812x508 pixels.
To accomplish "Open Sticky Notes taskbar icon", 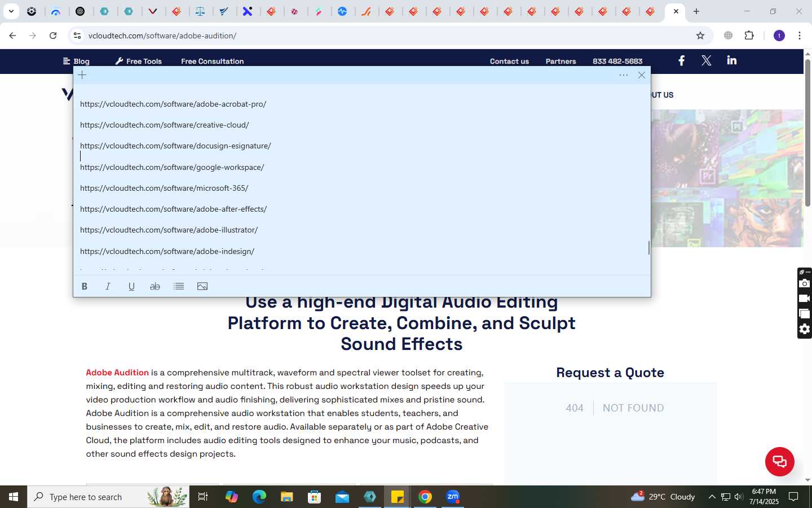I will tap(398, 497).
